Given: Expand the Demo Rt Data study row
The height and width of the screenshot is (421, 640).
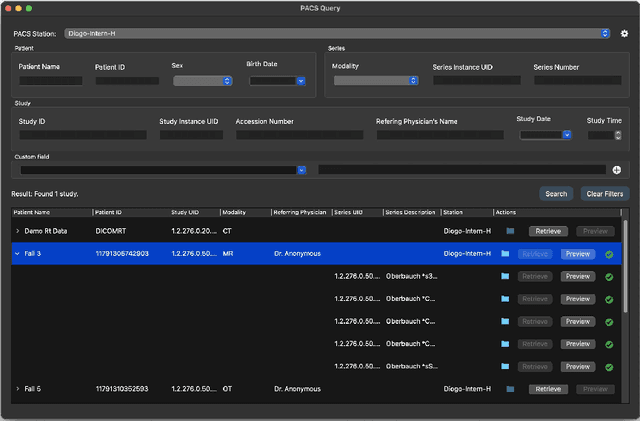Looking at the screenshot, I should (x=18, y=231).
